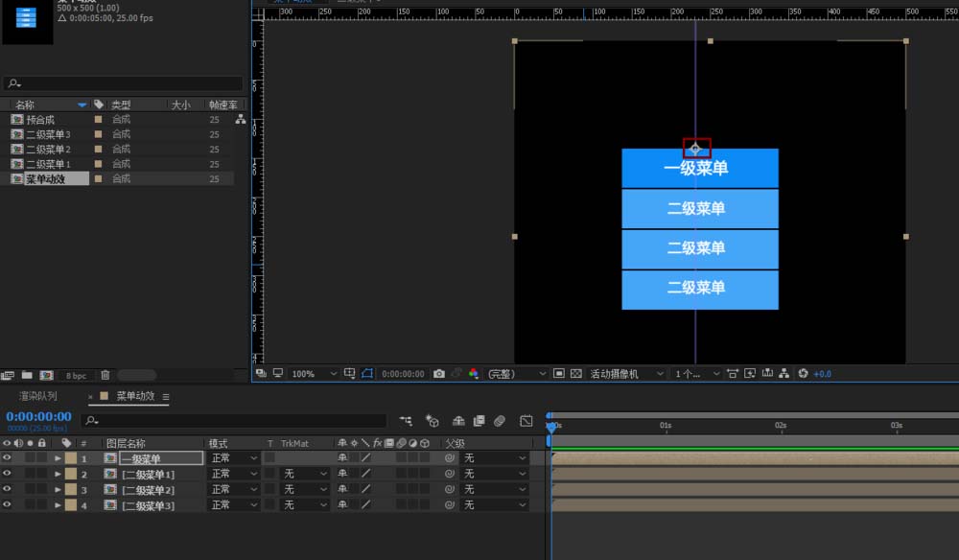This screenshot has height=560, width=959.
Task: Select the 二级菜单3 composition in project list
Action: point(48,134)
